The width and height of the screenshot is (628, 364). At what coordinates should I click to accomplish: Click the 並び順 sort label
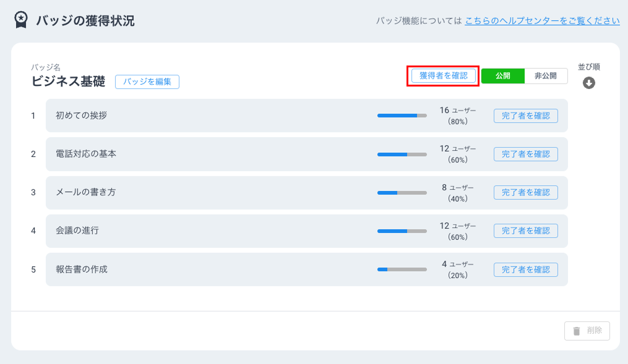coord(588,67)
